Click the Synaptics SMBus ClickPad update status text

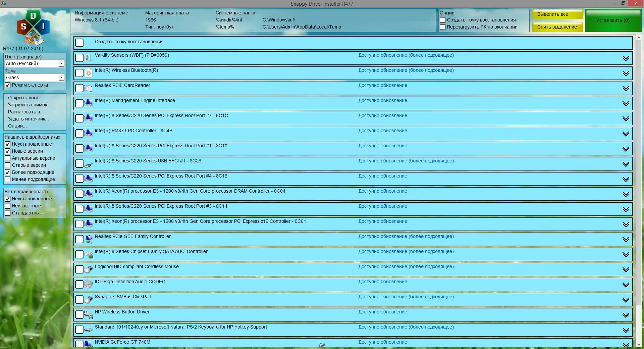(x=406, y=297)
